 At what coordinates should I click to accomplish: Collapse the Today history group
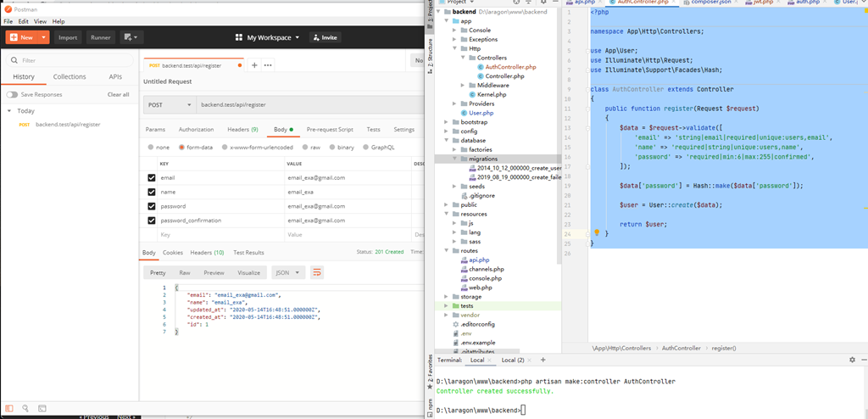click(x=9, y=111)
